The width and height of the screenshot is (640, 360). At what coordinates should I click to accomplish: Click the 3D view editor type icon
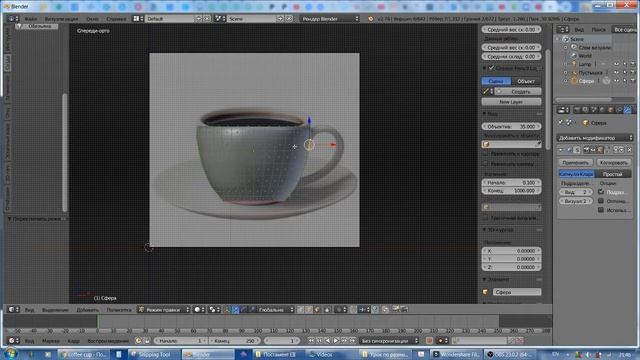click(13, 310)
